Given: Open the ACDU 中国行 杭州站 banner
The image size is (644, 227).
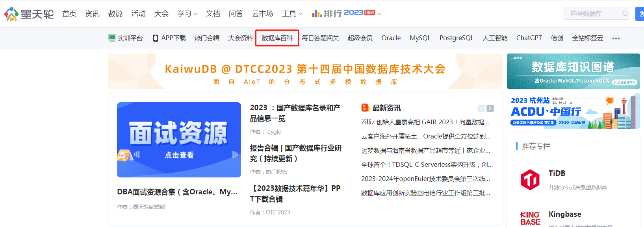Looking at the screenshot, I should tap(573, 111).
